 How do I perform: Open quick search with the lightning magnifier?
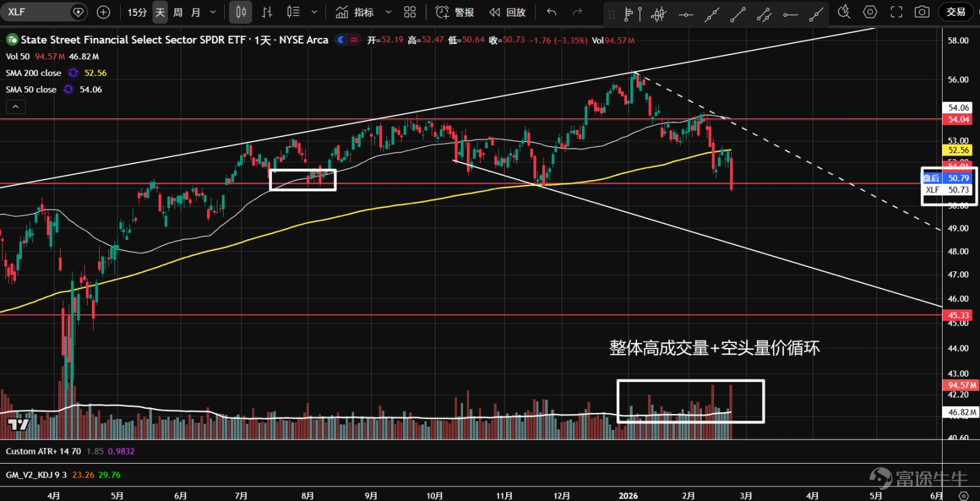[844, 12]
